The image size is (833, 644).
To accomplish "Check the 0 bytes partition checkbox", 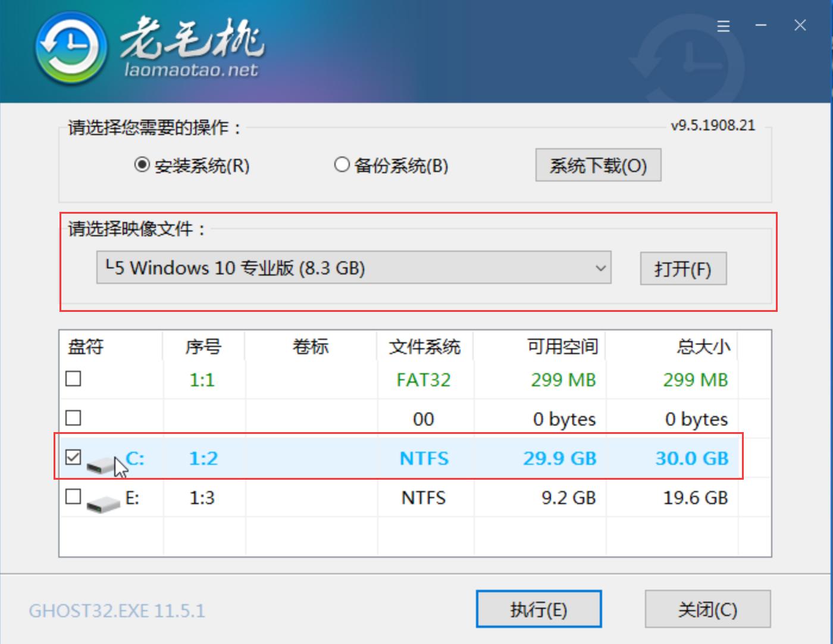I will [x=73, y=418].
